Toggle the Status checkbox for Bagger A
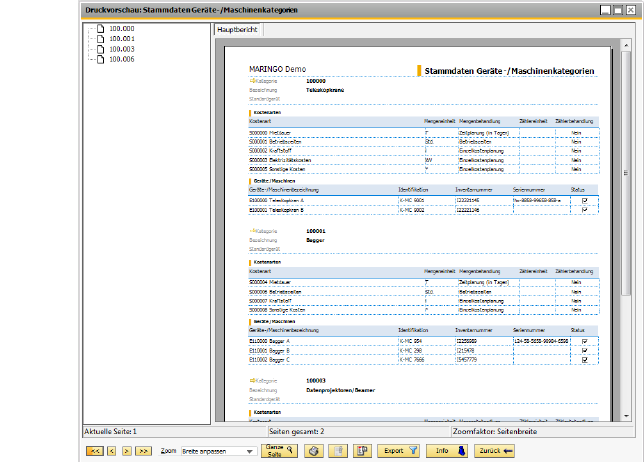This screenshot has height=462, width=644. coord(584,341)
